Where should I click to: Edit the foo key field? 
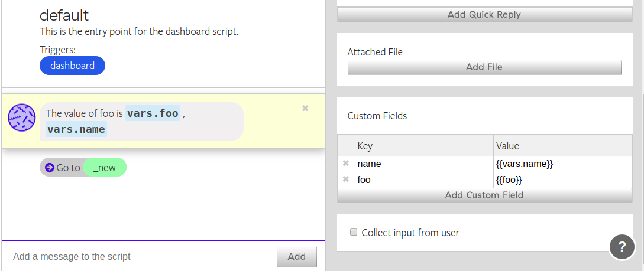424,179
